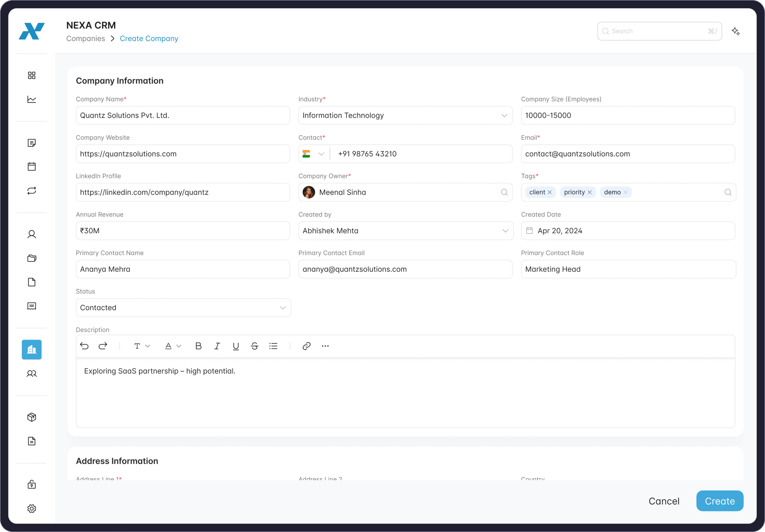Screen dimensions: 765x532
Task: Toggle strikethrough formatting
Action: [x=255, y=346]
